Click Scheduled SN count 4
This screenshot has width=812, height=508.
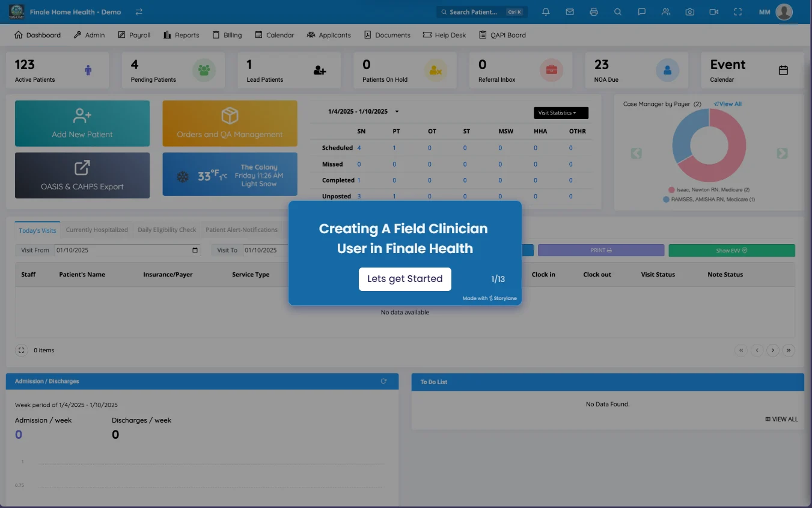pos(359,148)
